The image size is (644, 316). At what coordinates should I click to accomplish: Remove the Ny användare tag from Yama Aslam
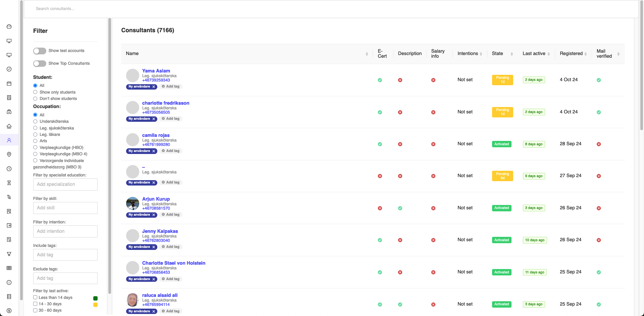tap(154, 87)
